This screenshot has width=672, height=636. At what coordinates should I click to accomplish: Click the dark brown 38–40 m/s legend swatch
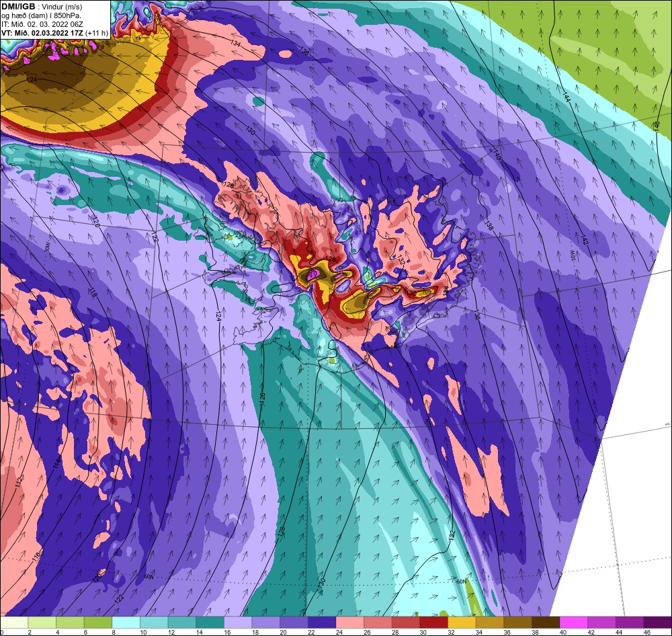pos(545,623)
